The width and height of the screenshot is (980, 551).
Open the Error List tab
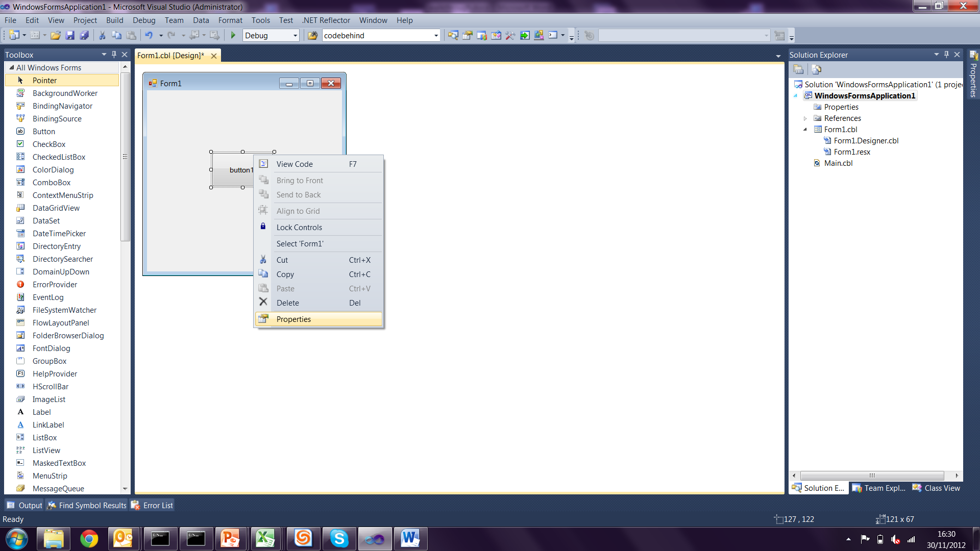pos(153,505)
